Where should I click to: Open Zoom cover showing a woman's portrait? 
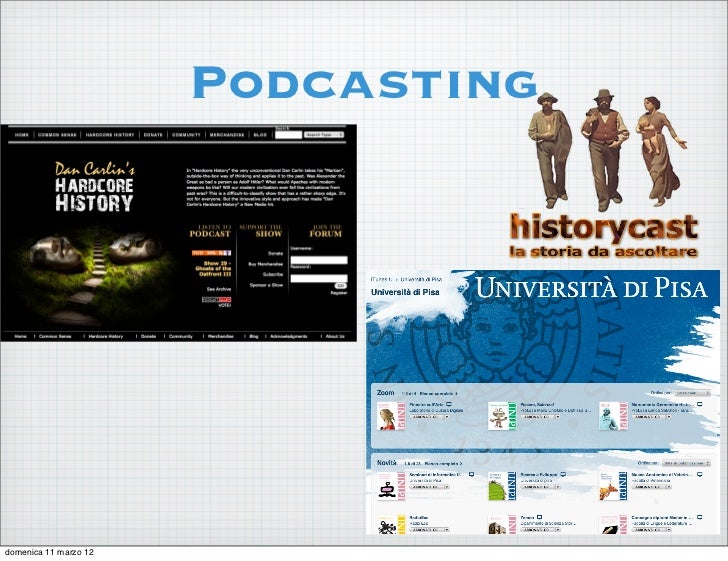click(391, 416)
